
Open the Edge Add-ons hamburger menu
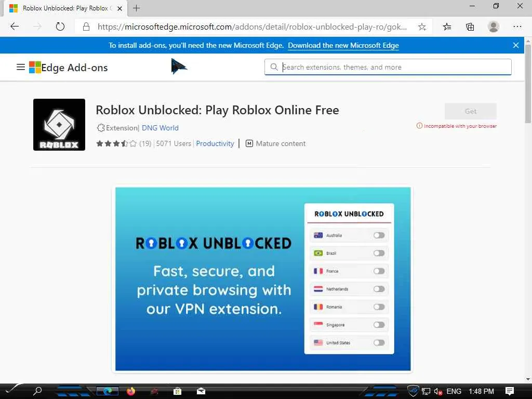pyautogui.click(x=21, y=67)
